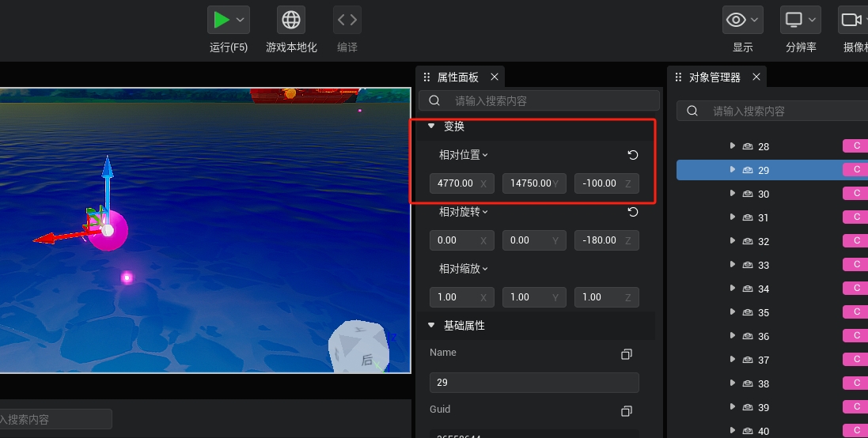Reset relative position with the revert icon
Screen dimensions: 868x438
[x=633, y=155]
